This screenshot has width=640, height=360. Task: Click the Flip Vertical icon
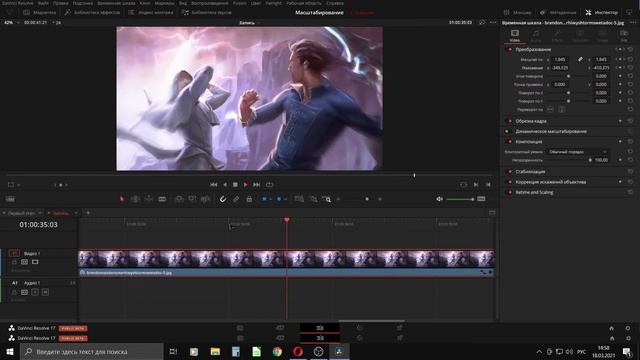click(562, 109)
